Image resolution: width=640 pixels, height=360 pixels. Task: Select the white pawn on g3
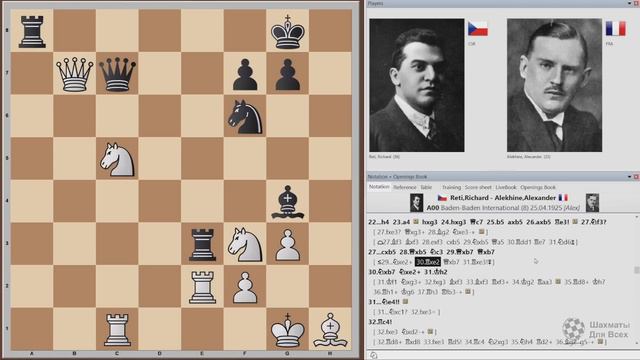click(x=288, y=245)
